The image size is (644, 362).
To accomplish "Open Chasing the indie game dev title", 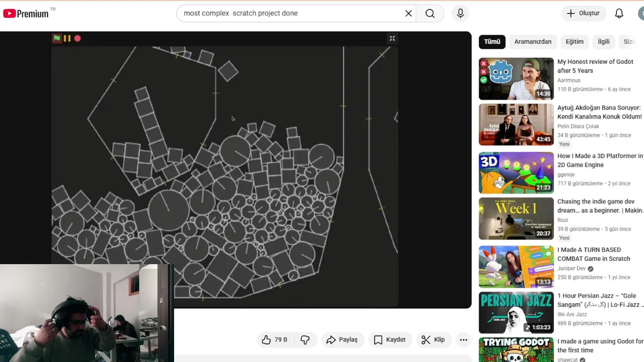I will [x=600, y=206].
